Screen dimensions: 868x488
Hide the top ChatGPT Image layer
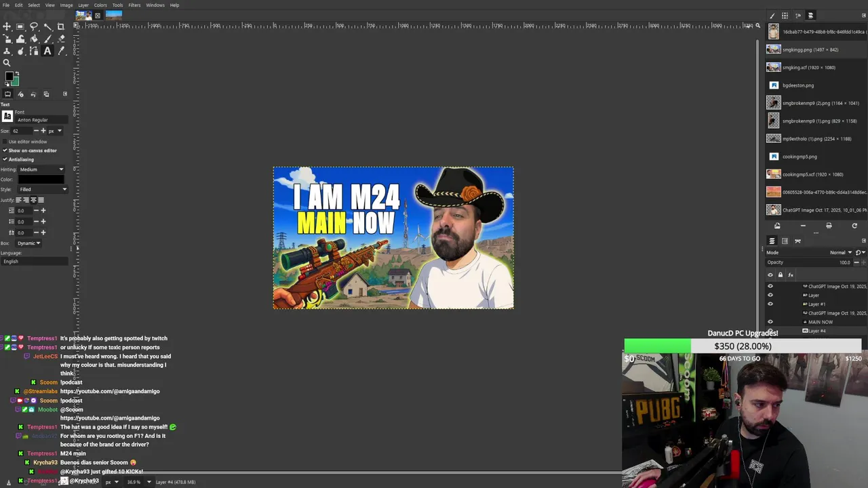[x=770, y=286]
